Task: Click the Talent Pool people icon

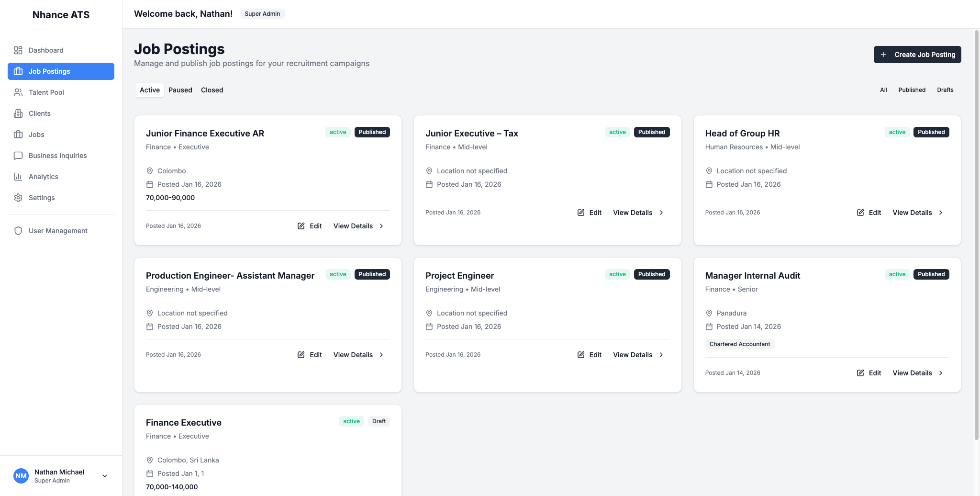Action: point(18,92)
